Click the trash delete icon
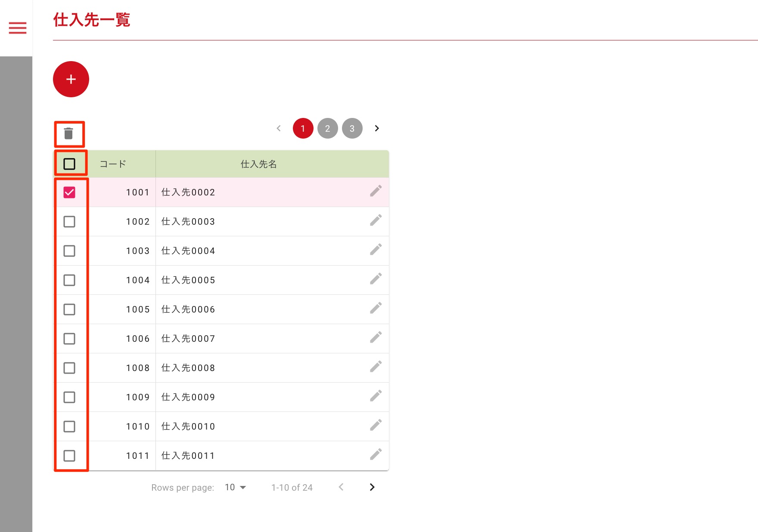The image size is (758, 532). click(x=68, y=134)
